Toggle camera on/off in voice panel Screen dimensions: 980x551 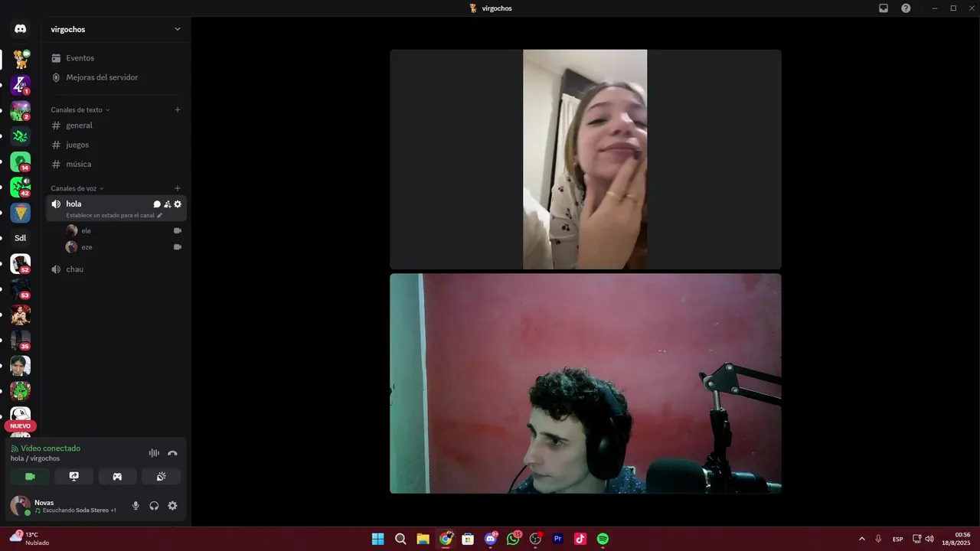click(31, 477)
